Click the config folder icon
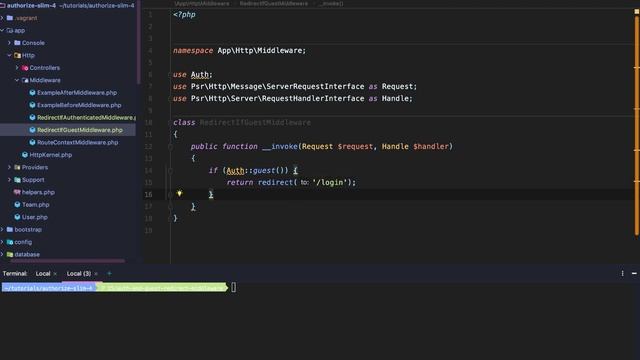The height and width of the screenshot is (360, 640). pyautogui.click(x=10, y=242)
